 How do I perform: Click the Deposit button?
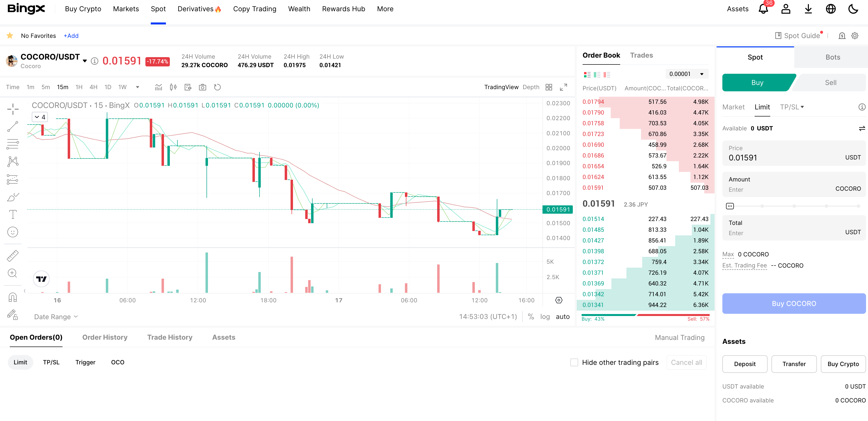click(x=744, y=364)
